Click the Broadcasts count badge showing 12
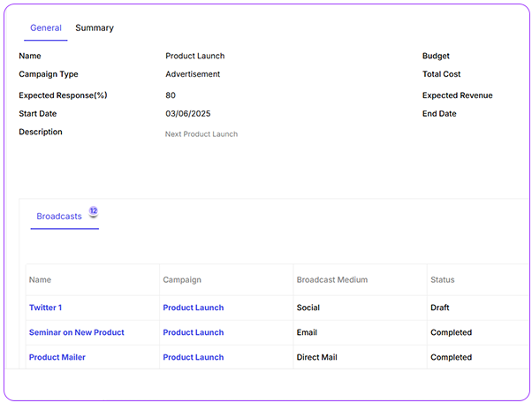This screenshot has width=532, height=403. click(x=93, y=211)
